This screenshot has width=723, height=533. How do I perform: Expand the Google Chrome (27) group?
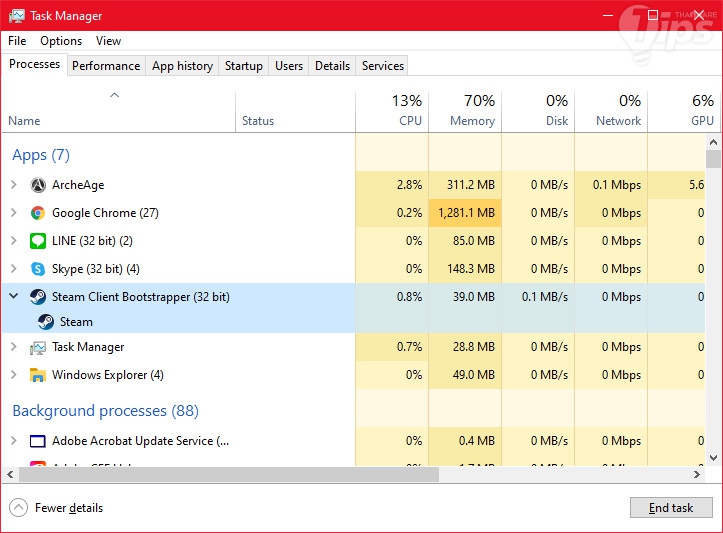[14, 213]
